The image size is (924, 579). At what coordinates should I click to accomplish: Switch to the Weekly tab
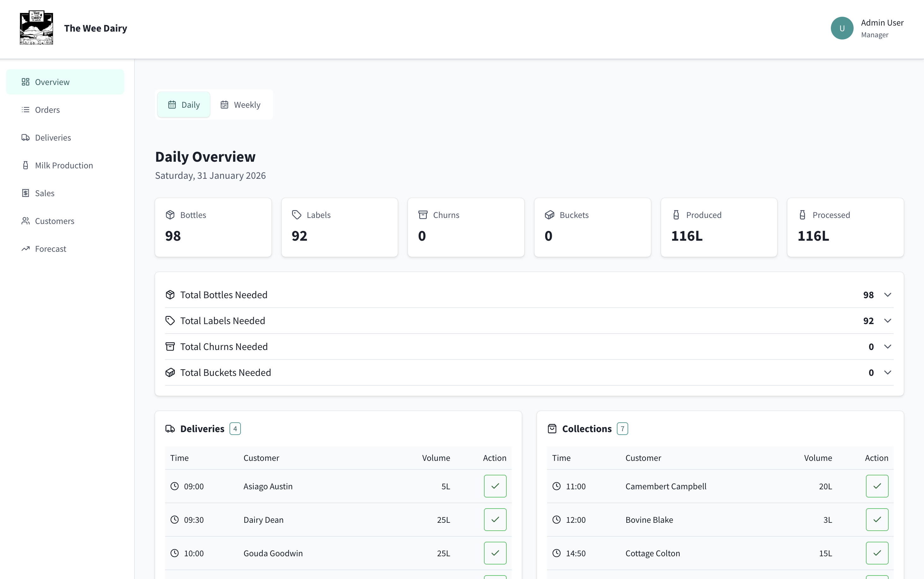240,105
